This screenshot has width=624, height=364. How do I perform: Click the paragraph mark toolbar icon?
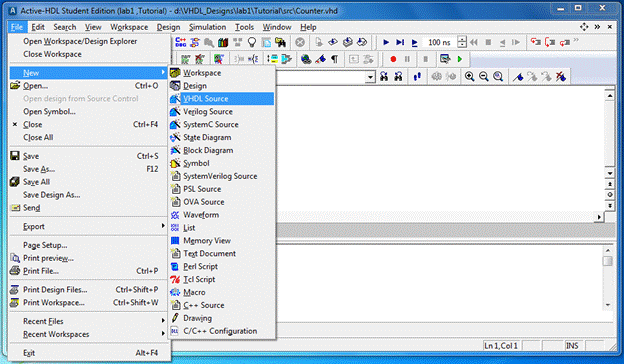(x=335, y=59)
